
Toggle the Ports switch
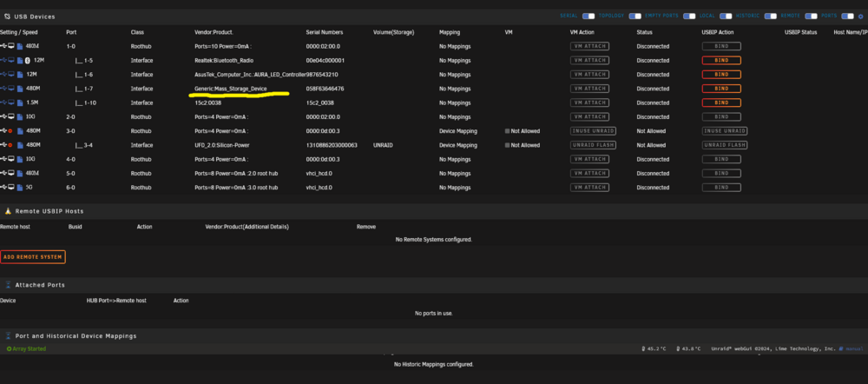(847, 16)
